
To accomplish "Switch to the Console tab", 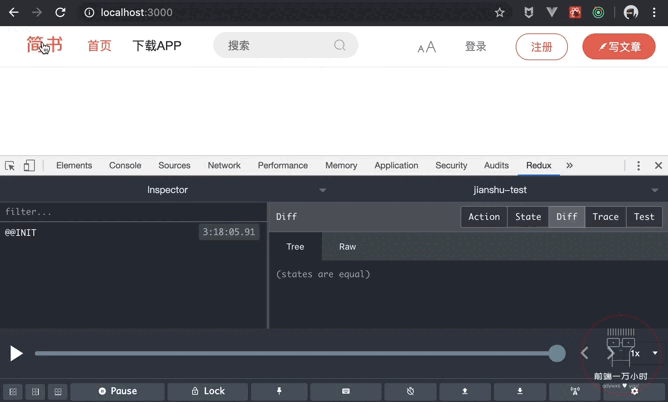I will tap(125, 165).
